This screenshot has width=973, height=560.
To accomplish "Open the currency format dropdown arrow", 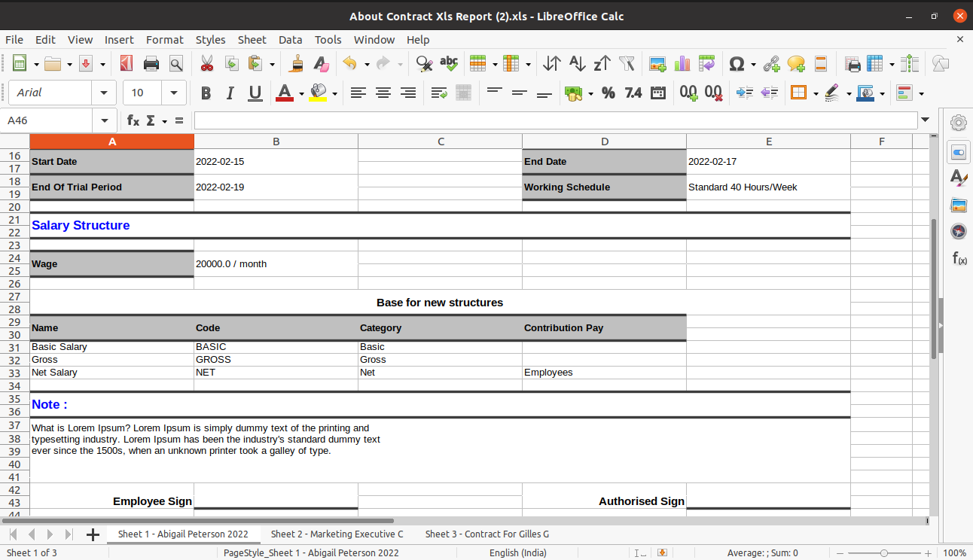I will pos(590,93).
